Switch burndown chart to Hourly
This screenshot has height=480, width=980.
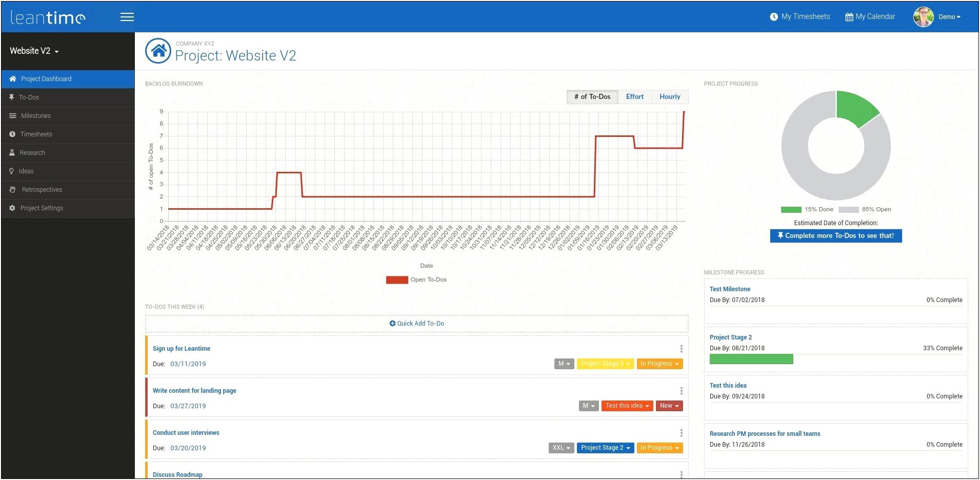(x=670, y=97)
